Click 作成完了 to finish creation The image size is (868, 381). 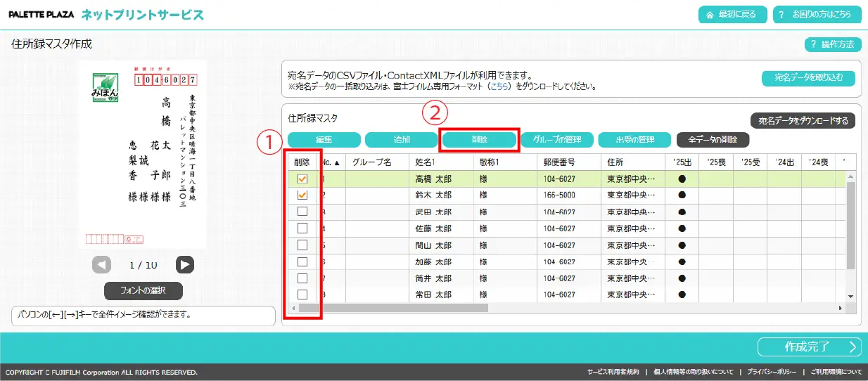pyautogui.click(x=809, y=347)
